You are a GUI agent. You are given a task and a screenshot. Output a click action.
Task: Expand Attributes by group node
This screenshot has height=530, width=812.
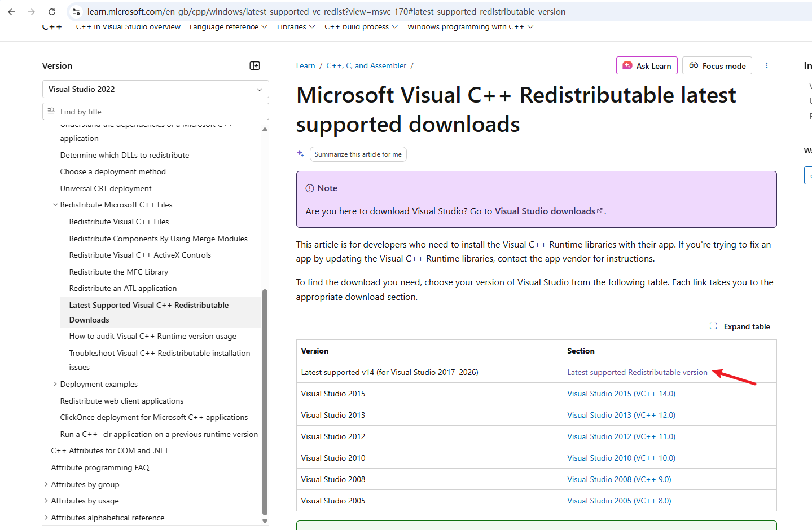click(x=46, y=484)
